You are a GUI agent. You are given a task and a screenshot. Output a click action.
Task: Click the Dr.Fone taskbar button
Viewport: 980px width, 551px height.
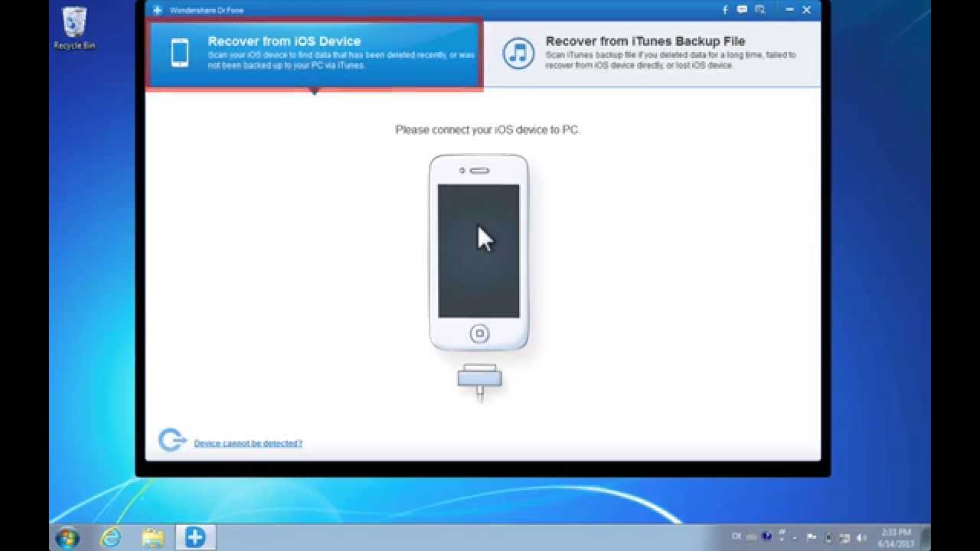(195, 537)
